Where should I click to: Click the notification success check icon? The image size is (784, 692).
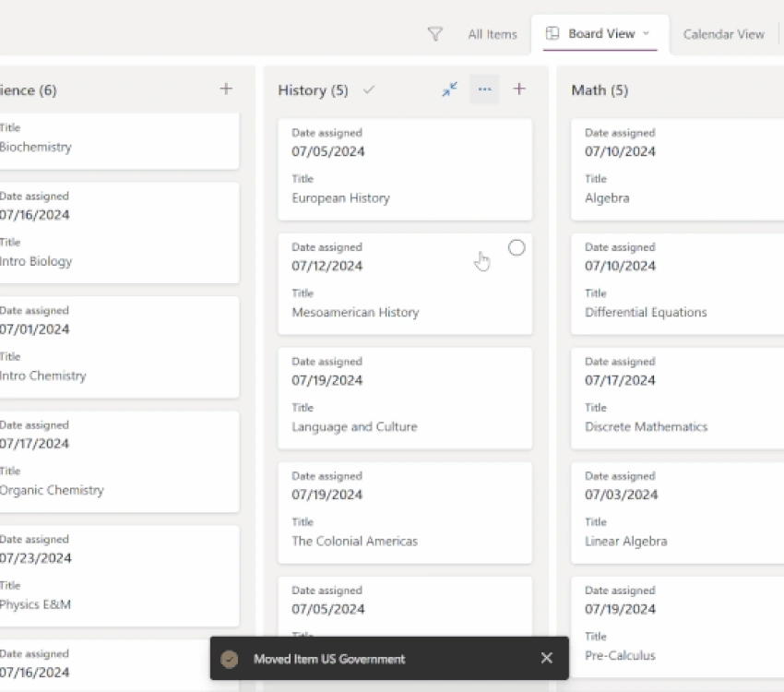tap(230, 659)
